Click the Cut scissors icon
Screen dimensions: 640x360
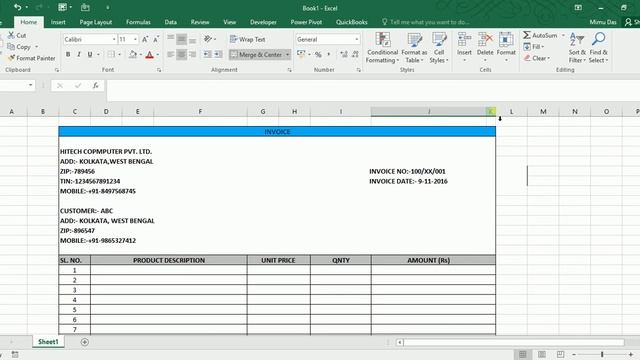(x=11, y=36)
